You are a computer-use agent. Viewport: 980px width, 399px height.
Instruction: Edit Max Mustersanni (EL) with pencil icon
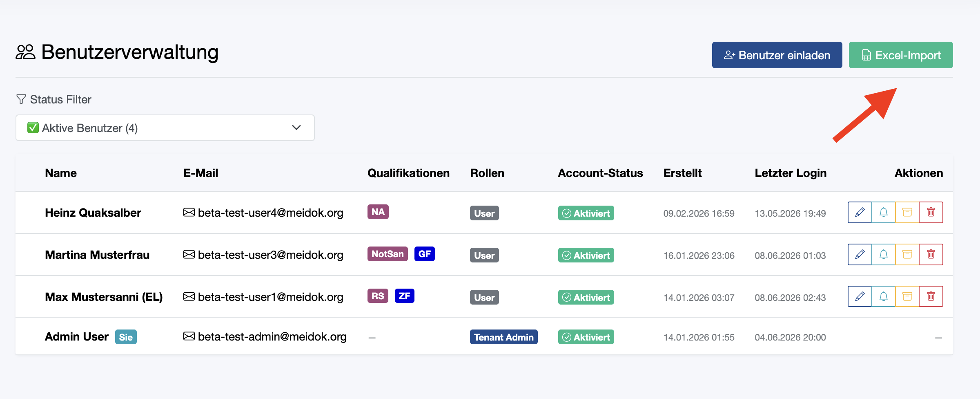click(x=860, y=296)
